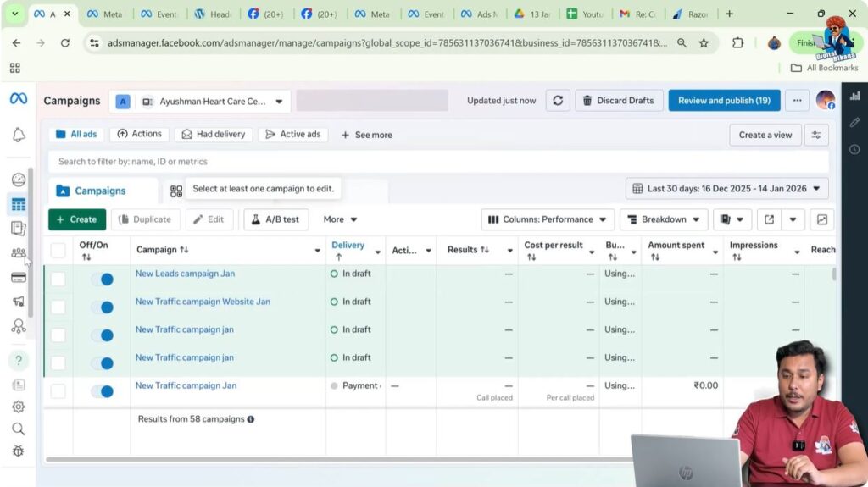Click the export share icon

[x=769, y=219]
